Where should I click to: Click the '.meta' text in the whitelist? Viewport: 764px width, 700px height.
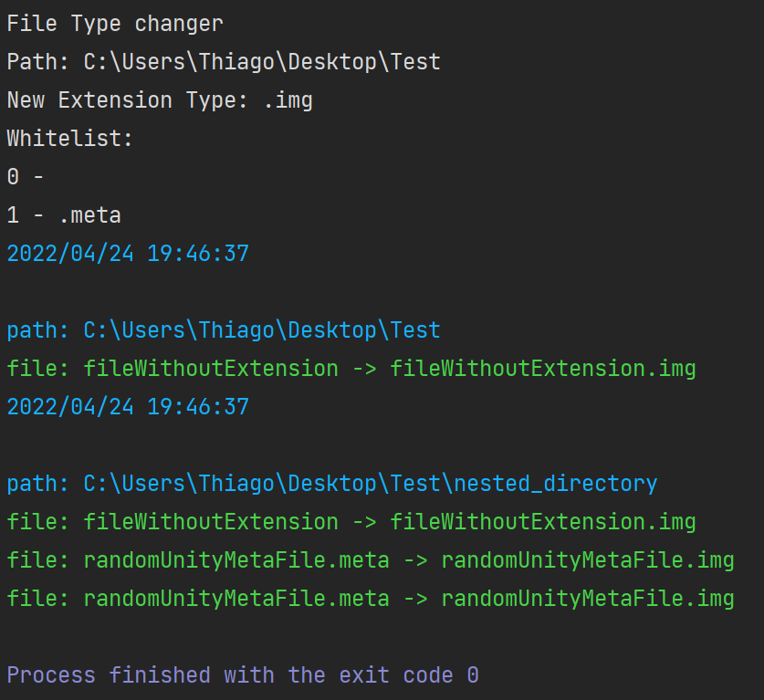pyautogui.click(x=89, y=215)
